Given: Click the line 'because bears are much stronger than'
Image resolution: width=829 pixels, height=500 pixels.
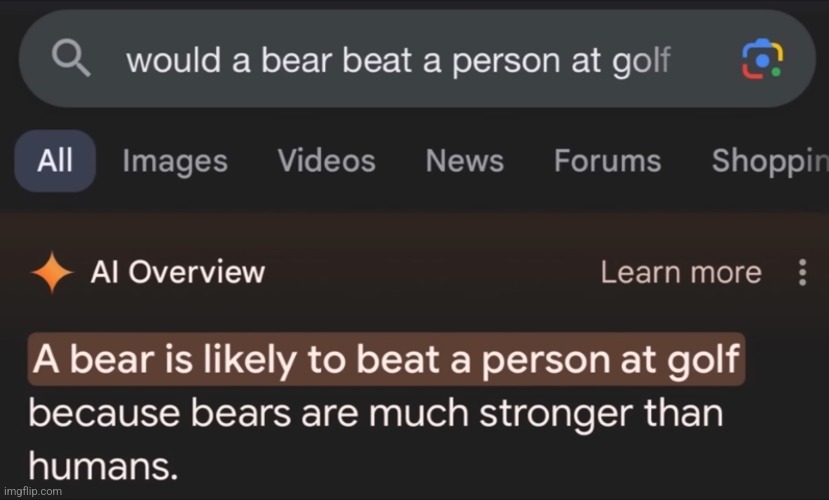Looking at the screenshot, I should [375, 412].
